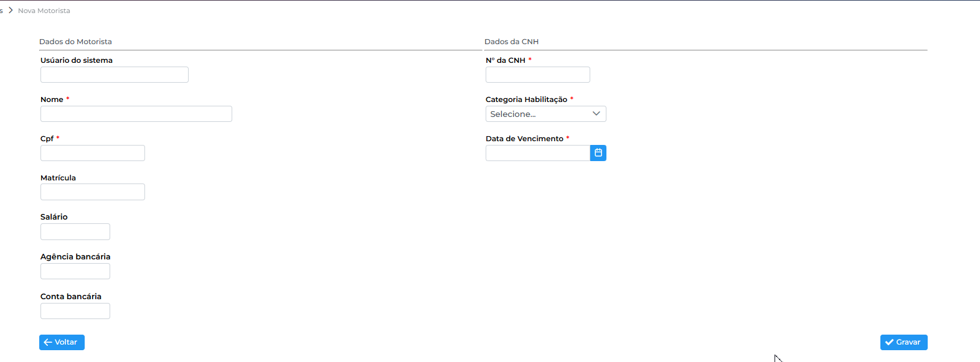
Task: Select the Agência bancária field
Action: [75, 271]
